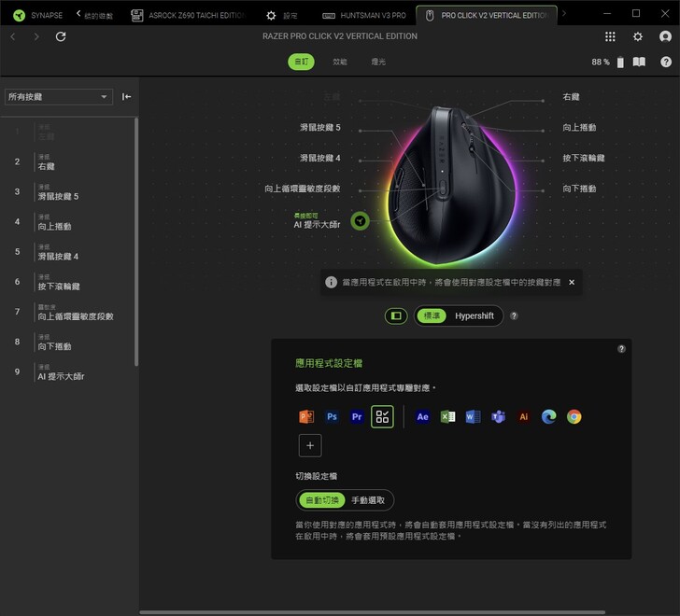
Task: Choose manual profile selection
Action: point(368,500)
